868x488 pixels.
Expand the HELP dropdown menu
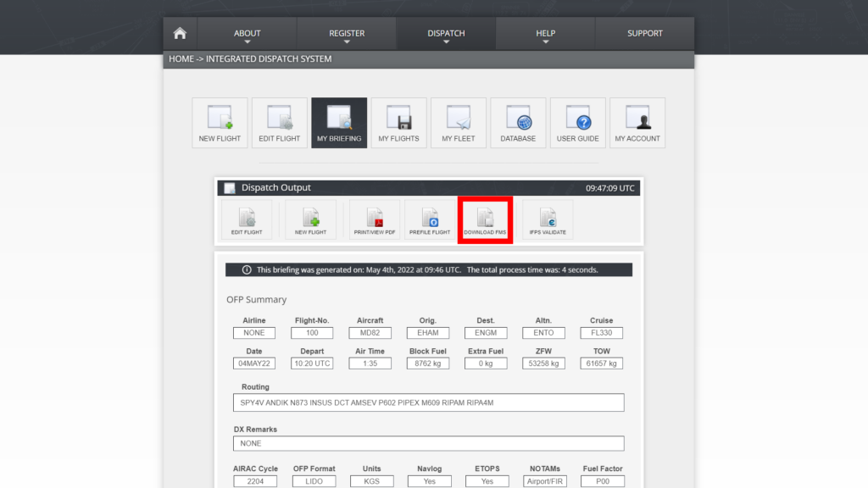tap(545, 33)
